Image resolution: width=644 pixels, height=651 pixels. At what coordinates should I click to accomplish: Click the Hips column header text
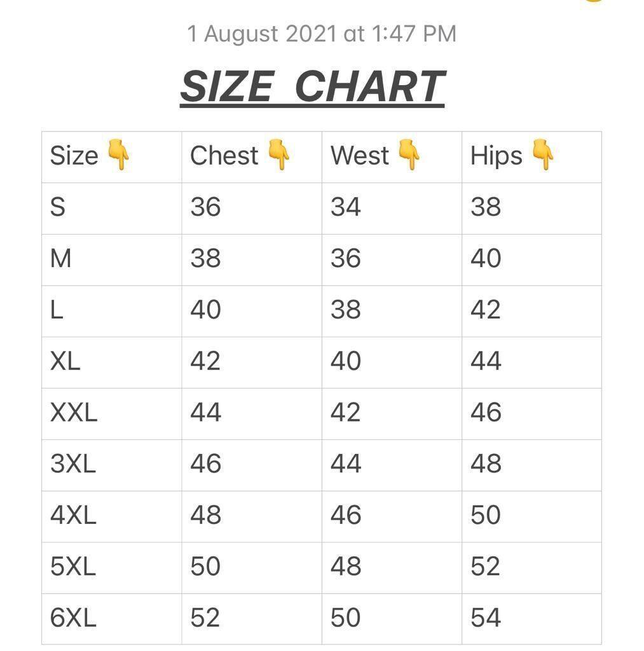point(496,156)
